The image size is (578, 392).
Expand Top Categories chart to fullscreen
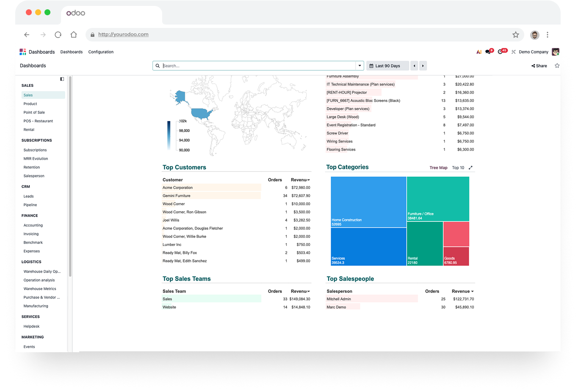click(x=470, y=168)
